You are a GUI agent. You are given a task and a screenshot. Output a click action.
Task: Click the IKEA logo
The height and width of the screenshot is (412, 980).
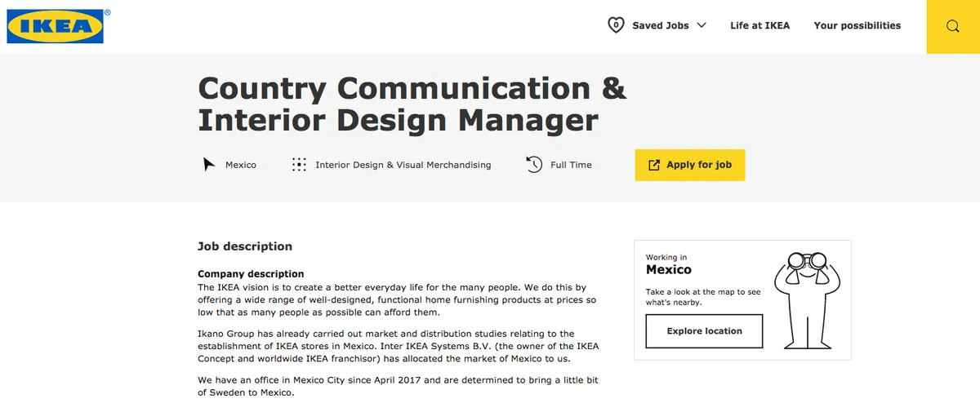click(x=56, y=26)
